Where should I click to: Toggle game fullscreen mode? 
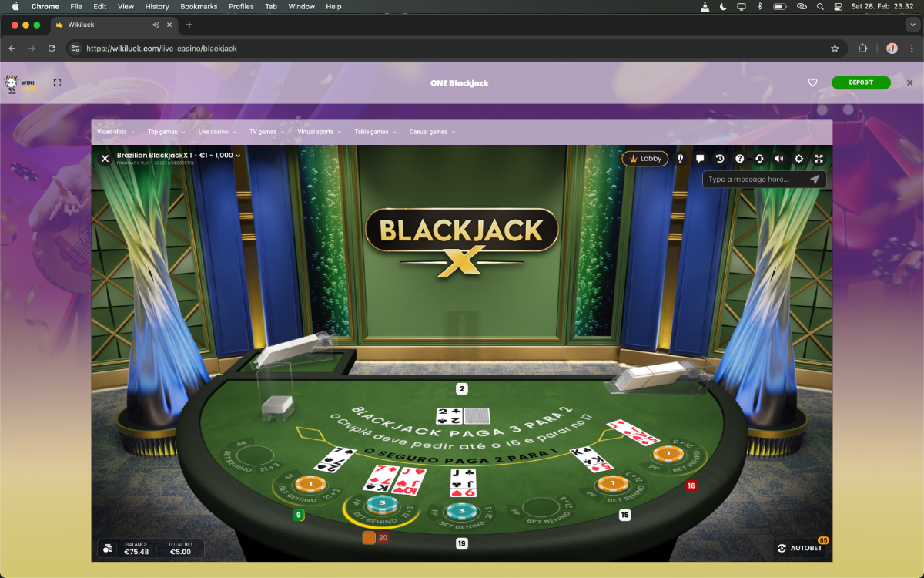(x=819, y=159)
